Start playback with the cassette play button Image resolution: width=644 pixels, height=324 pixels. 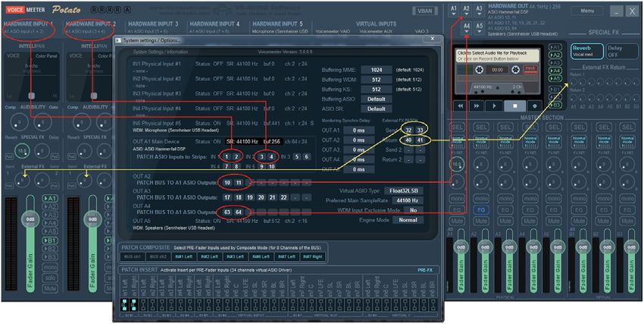click(494, 105)
